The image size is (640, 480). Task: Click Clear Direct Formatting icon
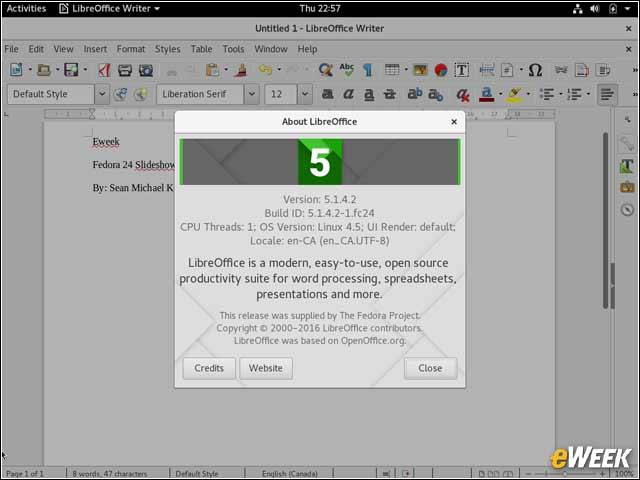click(462, 95)
